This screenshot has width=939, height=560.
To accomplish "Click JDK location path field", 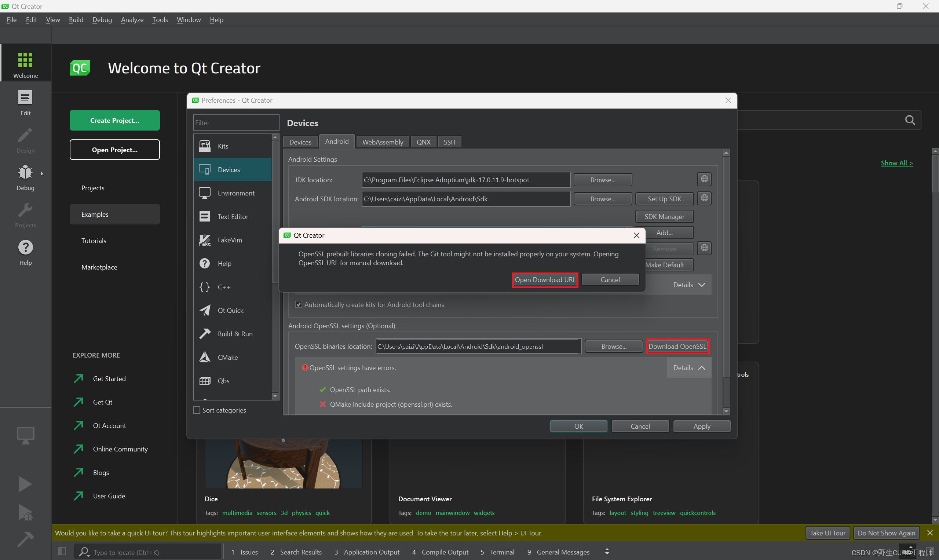I will click(466, 180).
